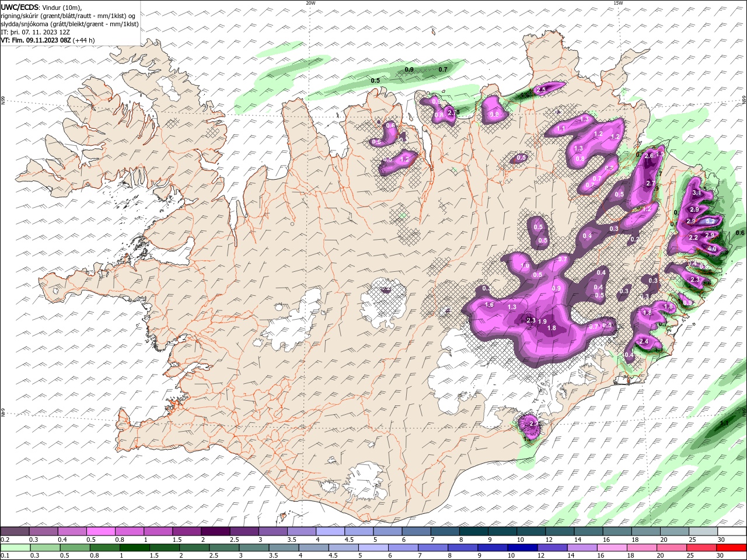
Task: Select the deep blue 10 swatch in bottom legend row
Action: point(522,548)
